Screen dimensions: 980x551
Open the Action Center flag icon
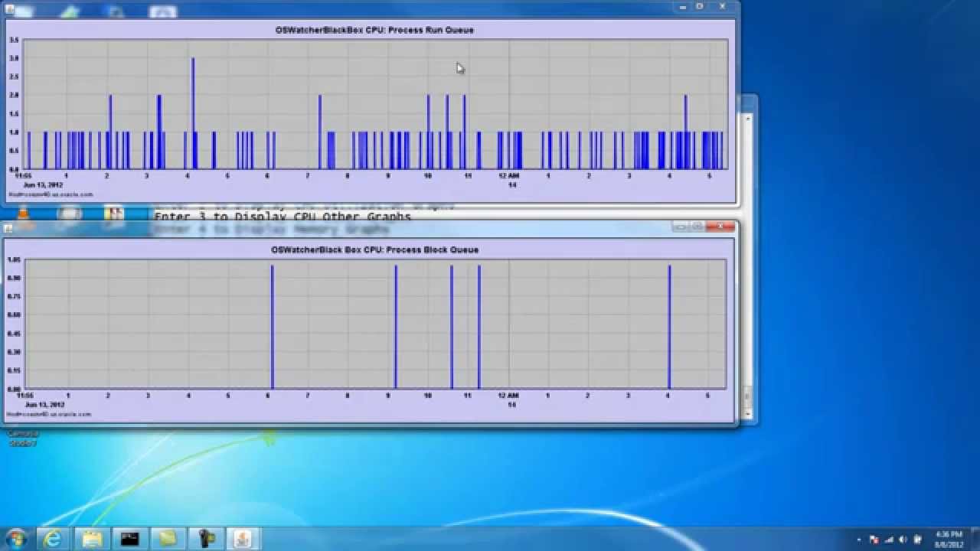coord(874,540)
